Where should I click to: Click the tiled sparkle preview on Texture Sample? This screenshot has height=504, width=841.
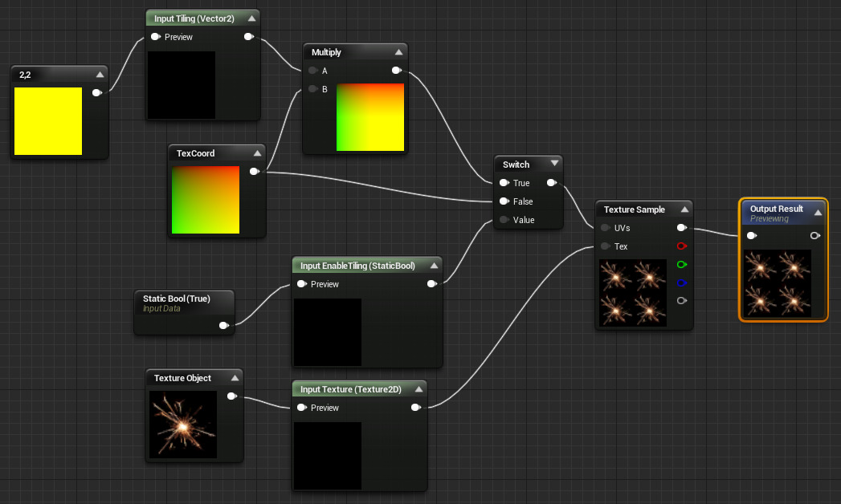click(x=632, y=293)
